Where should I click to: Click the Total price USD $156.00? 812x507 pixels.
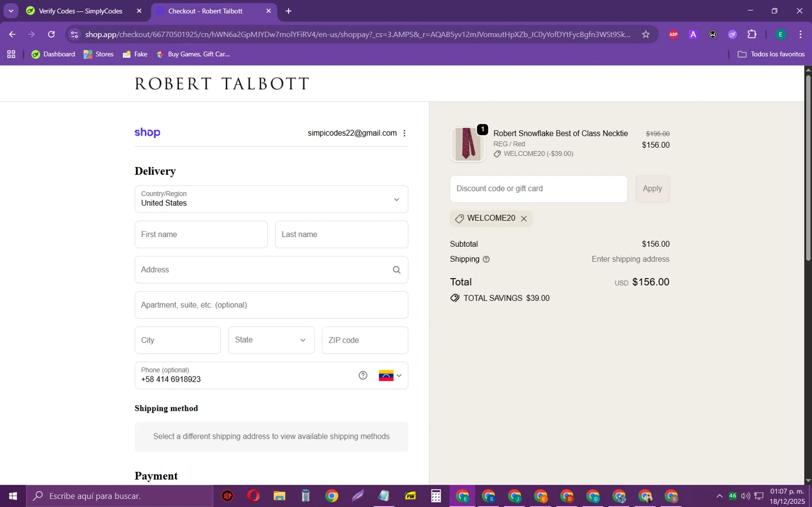click(642, 282)
